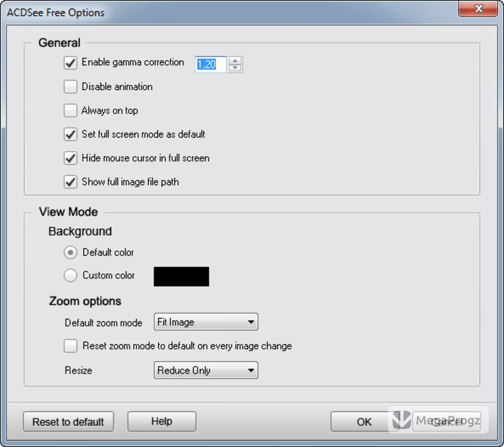The image size is (504, 447).
Task: Expand the Default zoom mode dropdown
Action: coord(206,322)
